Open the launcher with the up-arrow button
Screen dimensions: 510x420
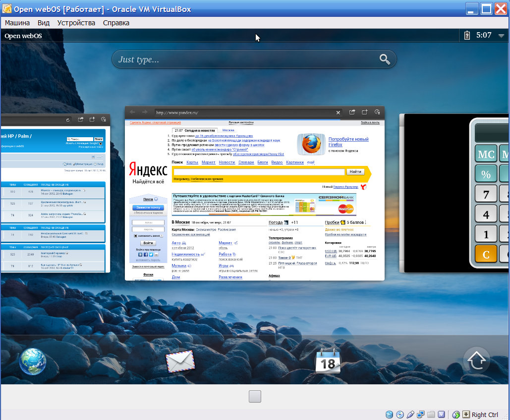click(x=476, y=361)
